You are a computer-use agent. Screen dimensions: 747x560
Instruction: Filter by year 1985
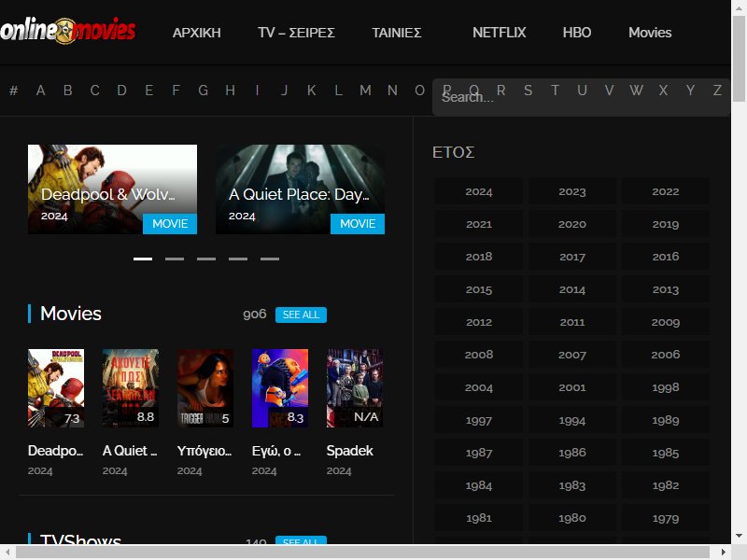pos(666,453)
